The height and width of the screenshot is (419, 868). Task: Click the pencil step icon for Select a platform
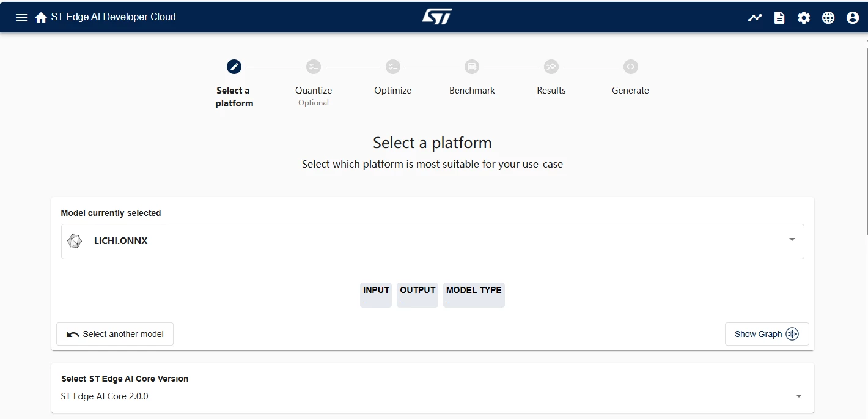pyautogui.click(x=234, y=67)
